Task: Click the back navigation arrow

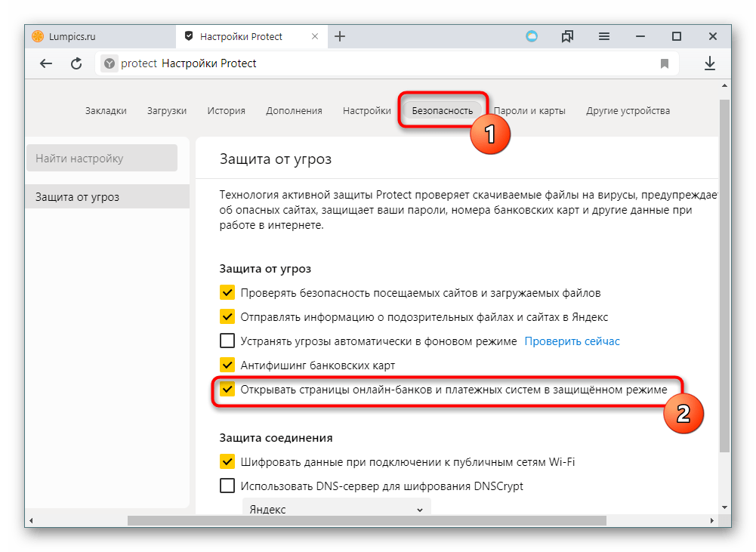Action: [46, 64]
